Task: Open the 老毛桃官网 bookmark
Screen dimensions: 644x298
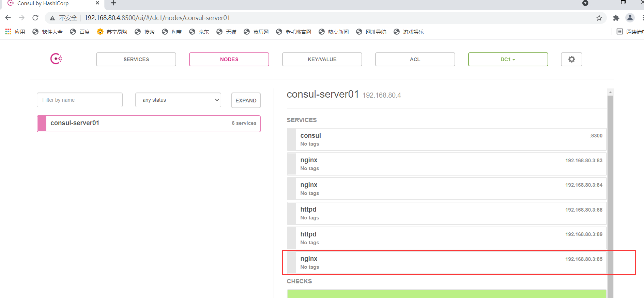Action: (294, 32)
